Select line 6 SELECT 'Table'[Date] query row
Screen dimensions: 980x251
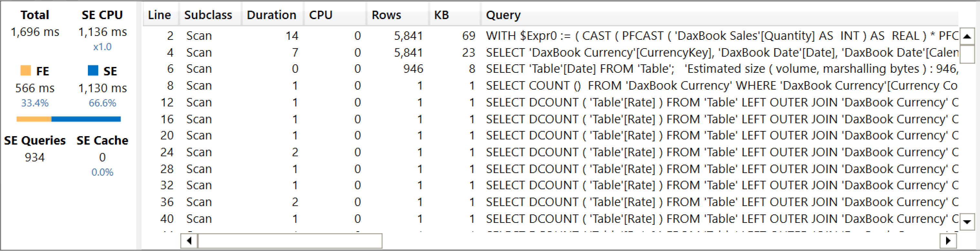coord(551,69)
